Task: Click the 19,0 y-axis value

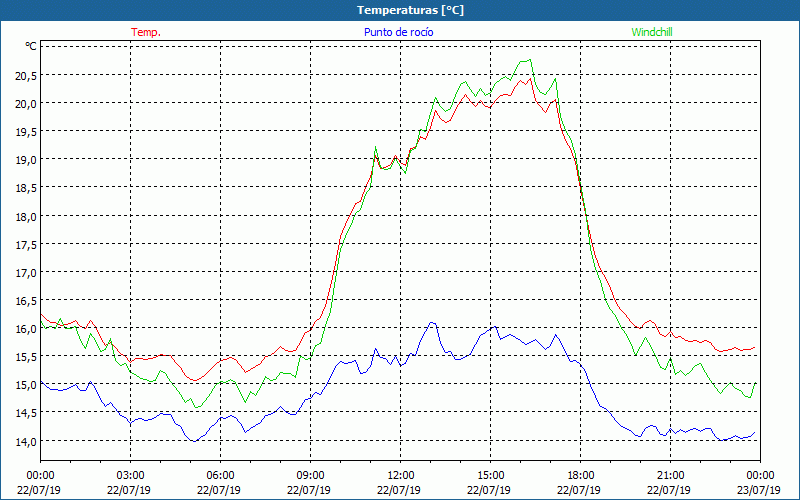Action: coord(26,160)
